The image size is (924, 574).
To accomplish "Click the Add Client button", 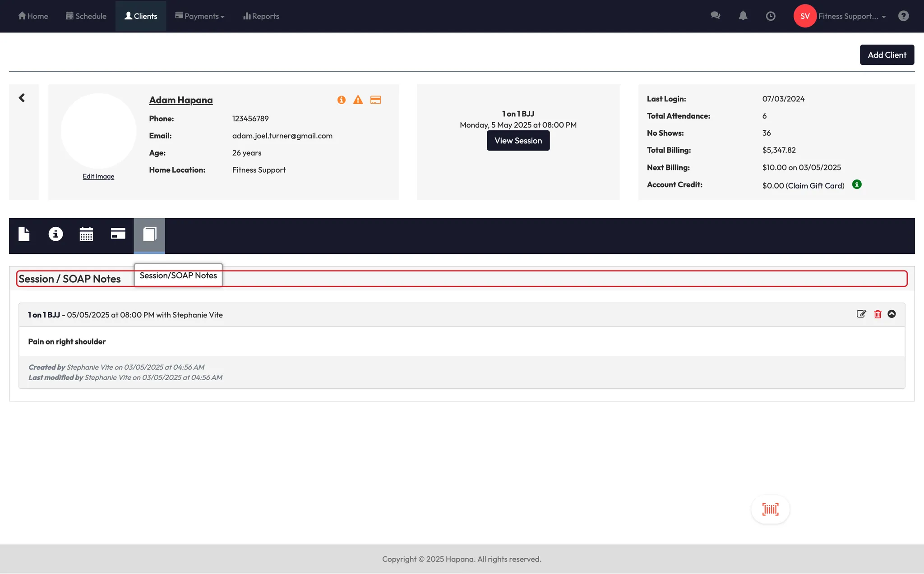I will [887, 55].
